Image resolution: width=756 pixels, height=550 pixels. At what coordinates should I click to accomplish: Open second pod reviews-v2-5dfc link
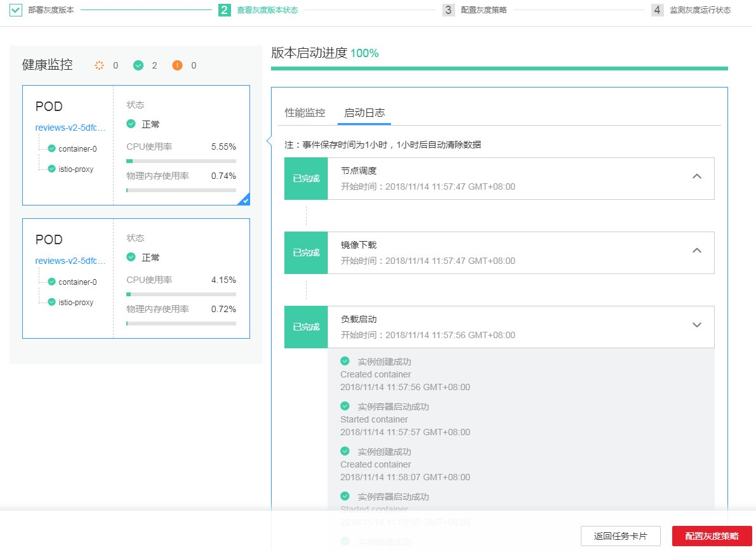[x=70, y=261]
